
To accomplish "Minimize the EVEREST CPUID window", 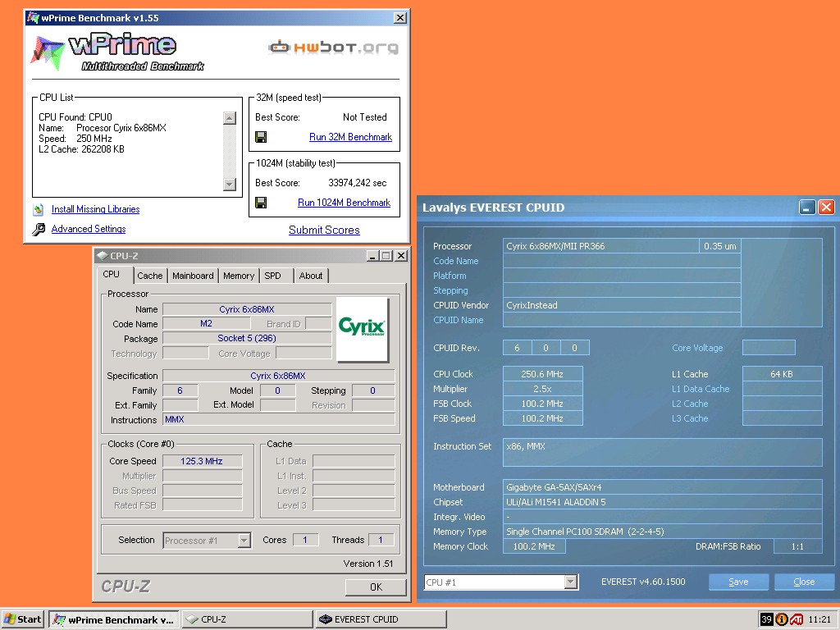I will 807,208.
